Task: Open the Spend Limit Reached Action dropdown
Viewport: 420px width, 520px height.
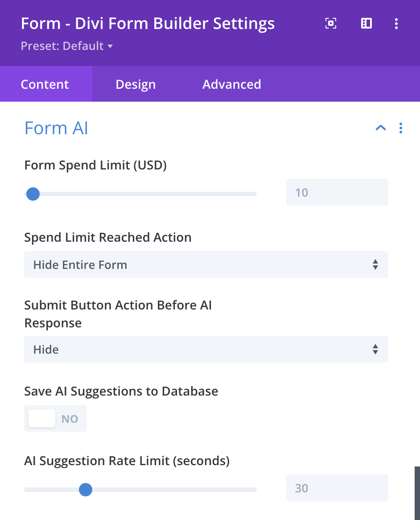Action: (x=206, y=264)
